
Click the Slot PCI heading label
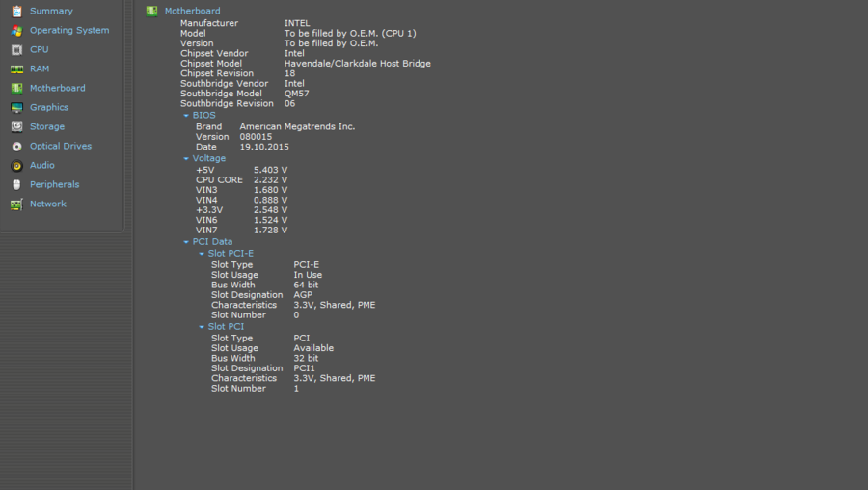click(226, 327)
